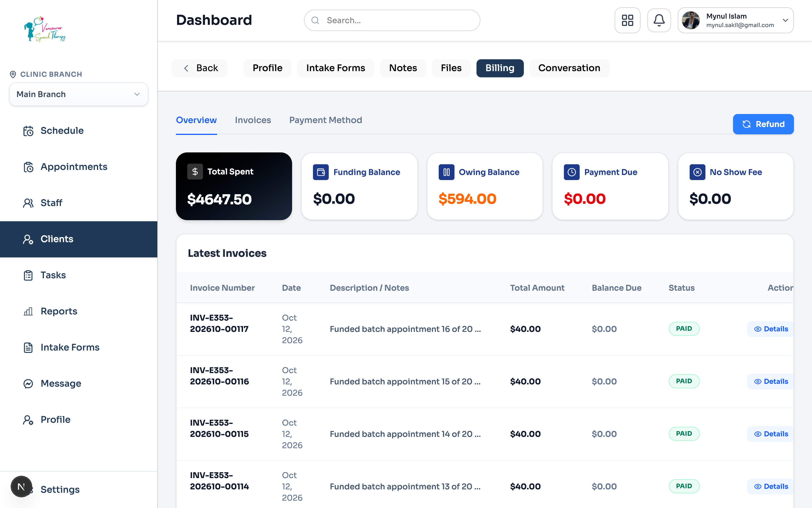
Task: Open the Notes tab
Action: (x=403, y=68)
